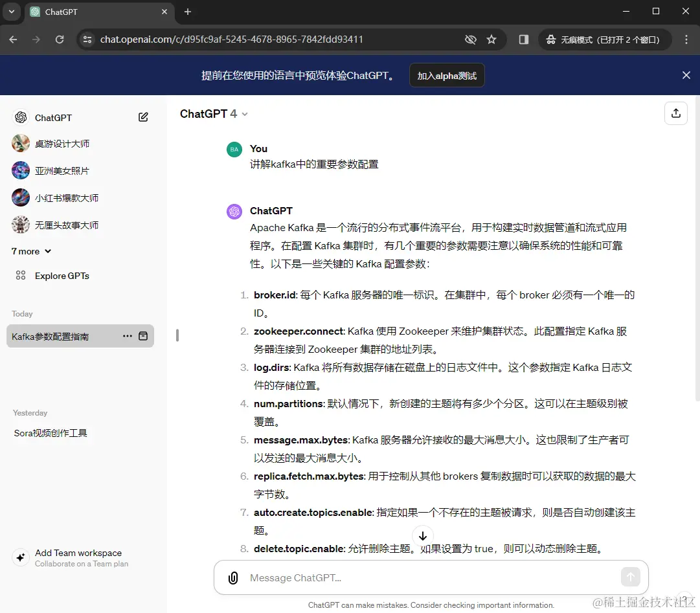Image resolution: width=700 pixels, height=613 pixels.
Task: Click the page vertical scrollbar
Action: pyautogui.click(x=697, y=248)
